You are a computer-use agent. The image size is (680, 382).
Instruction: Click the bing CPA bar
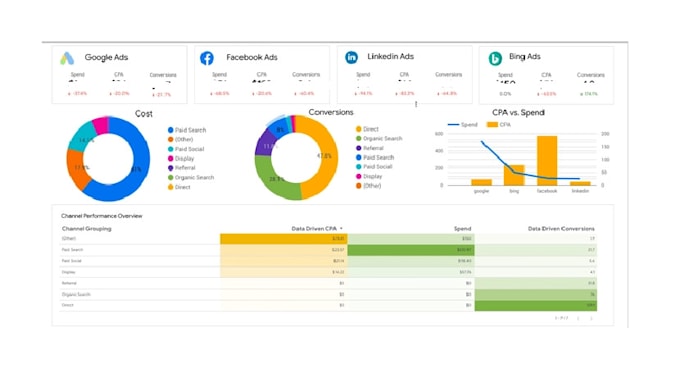[514, 175]
